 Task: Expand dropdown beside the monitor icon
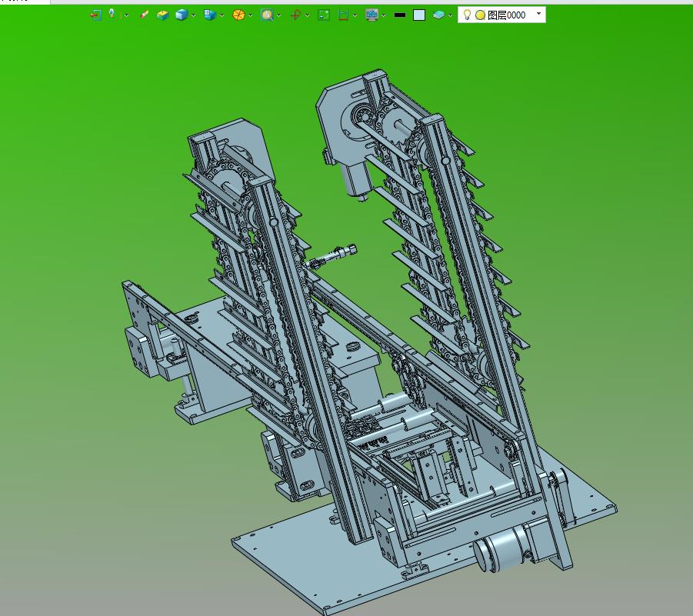click(384, 15)
